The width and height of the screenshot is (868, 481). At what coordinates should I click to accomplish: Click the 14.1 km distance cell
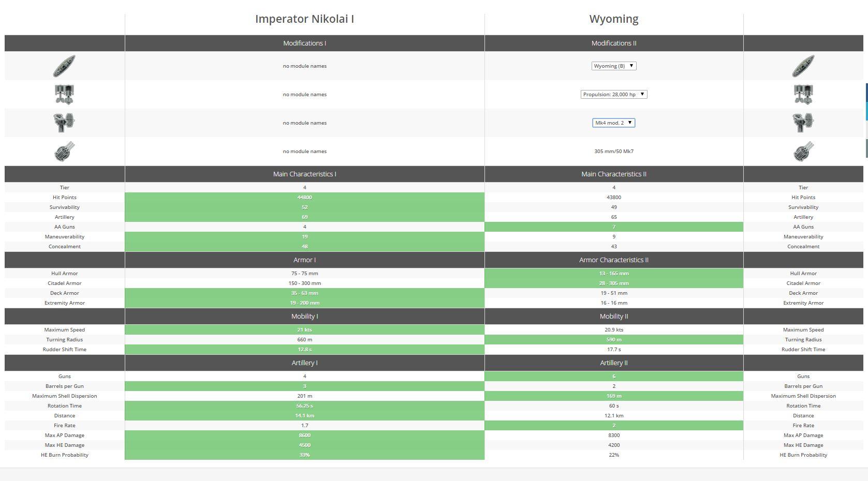click(304, 415)
